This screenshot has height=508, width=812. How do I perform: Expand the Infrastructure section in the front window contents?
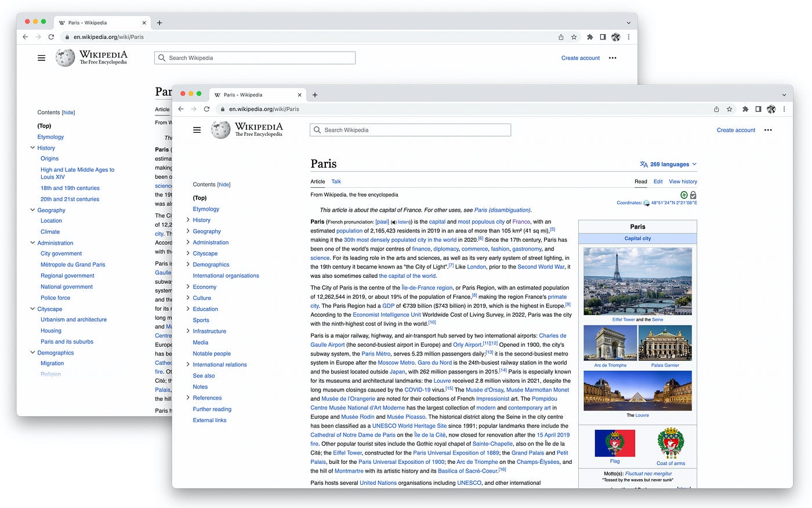(188, 331)
